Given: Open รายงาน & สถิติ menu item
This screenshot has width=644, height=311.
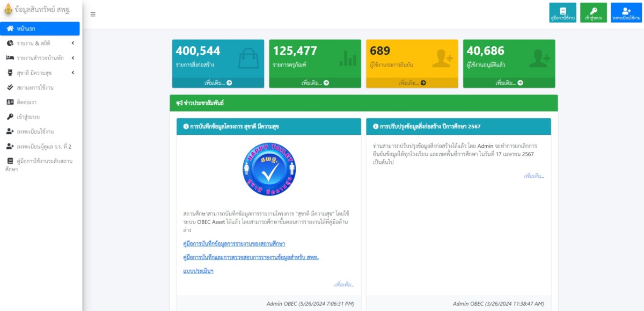Looking at the screenshot, I should (x=40, y=43).
